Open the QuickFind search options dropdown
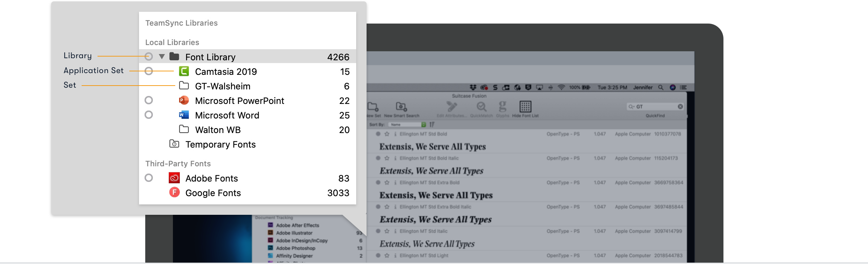 (631, 107)
